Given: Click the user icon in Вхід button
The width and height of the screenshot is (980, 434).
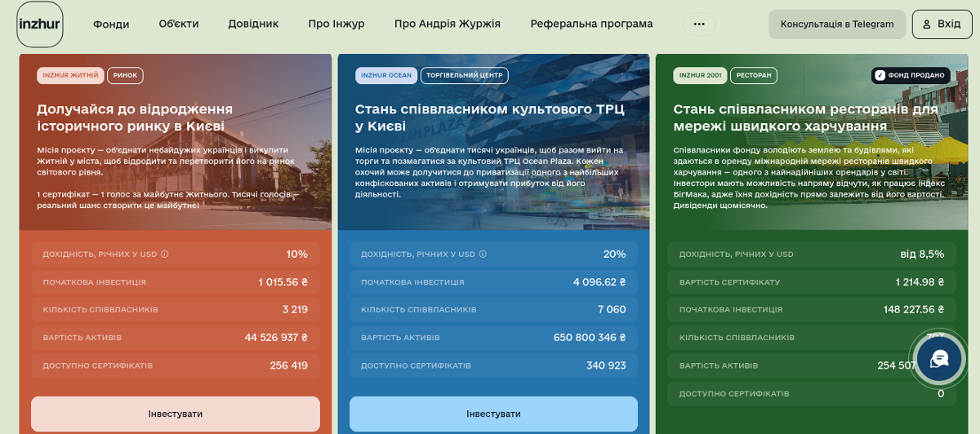Looking at the screenshot, I should [x=927, y=24].
